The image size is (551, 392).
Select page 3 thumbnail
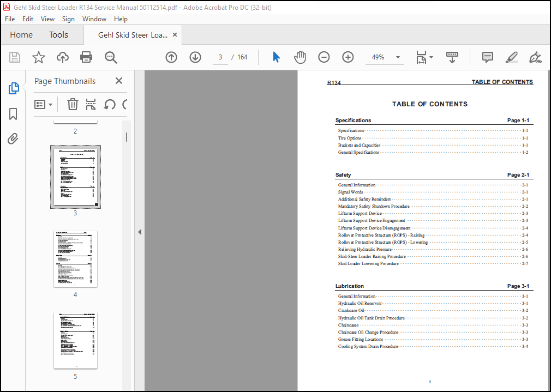pyautogui.click(x=75, y=177)
